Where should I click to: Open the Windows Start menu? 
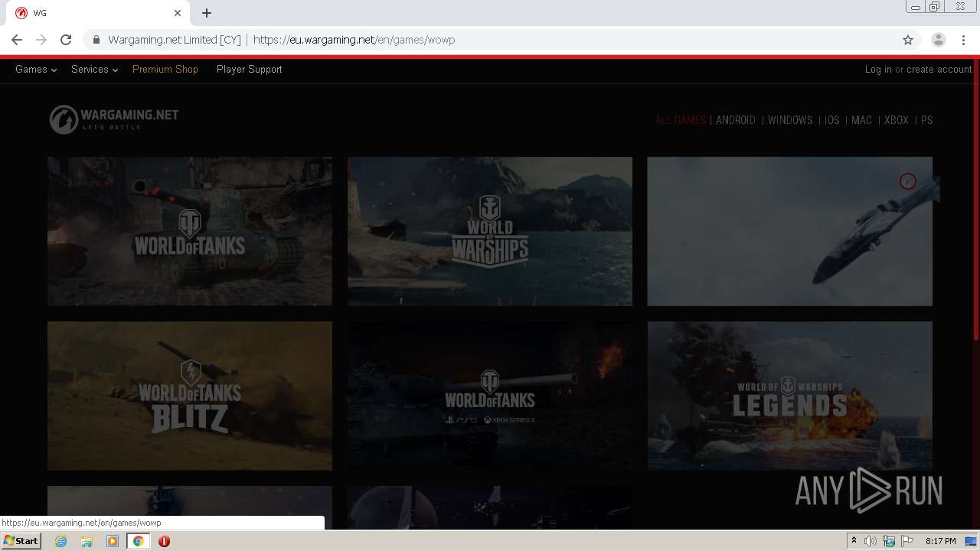pos(21,541)
